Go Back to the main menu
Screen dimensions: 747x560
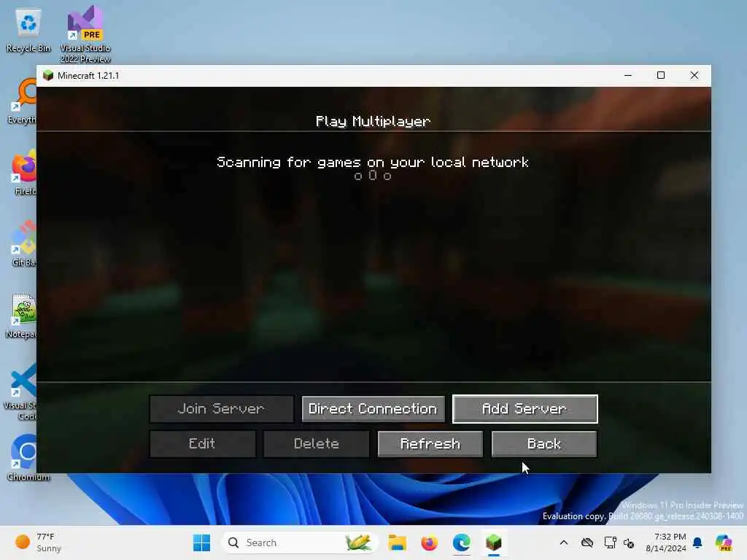544,444
